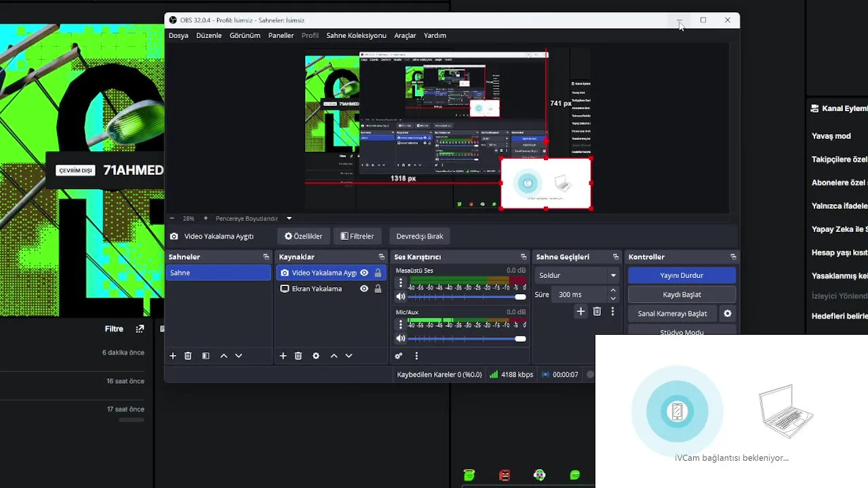Image resolution: width=868 pixels, height=488 pixels.
Task: Adjust Mic/Aux volume slider
Action: 467,339
